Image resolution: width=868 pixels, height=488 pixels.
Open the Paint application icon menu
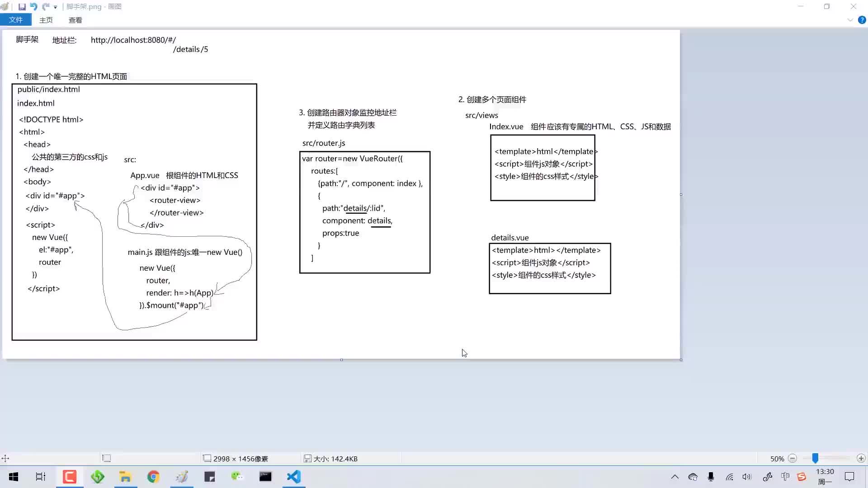[x=5, y=7]
